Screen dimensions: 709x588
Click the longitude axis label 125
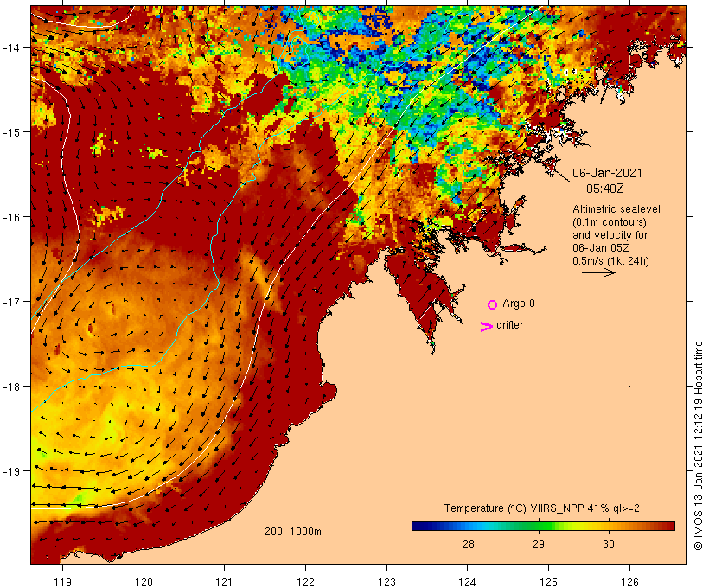click(x=548, y=582)
